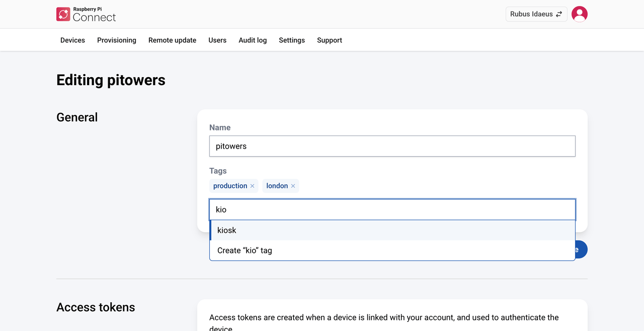This screenshot has width=644, height=331.
Task: Open the user avatar profile menu
Action: pyautogui.click(x=580, y=14)
